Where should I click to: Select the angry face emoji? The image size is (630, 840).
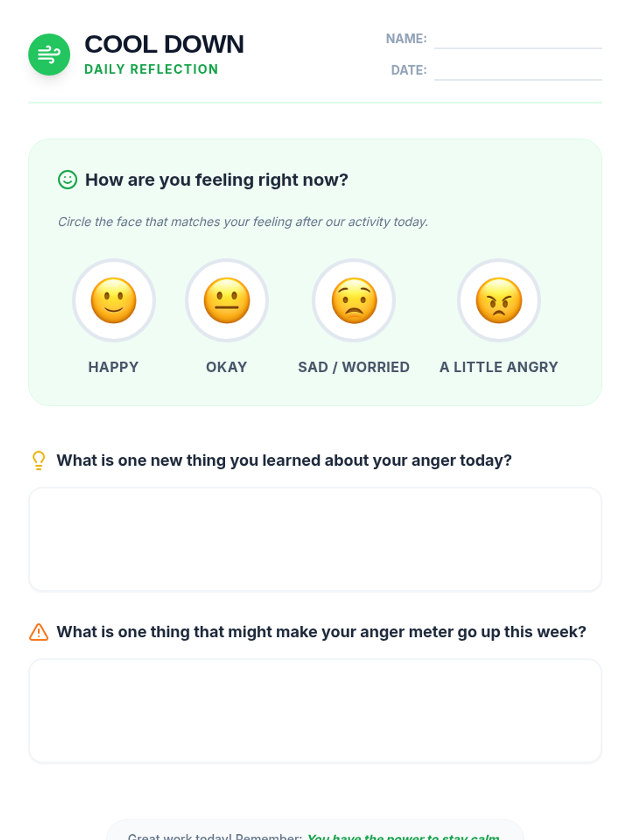[x=498, y=300]
